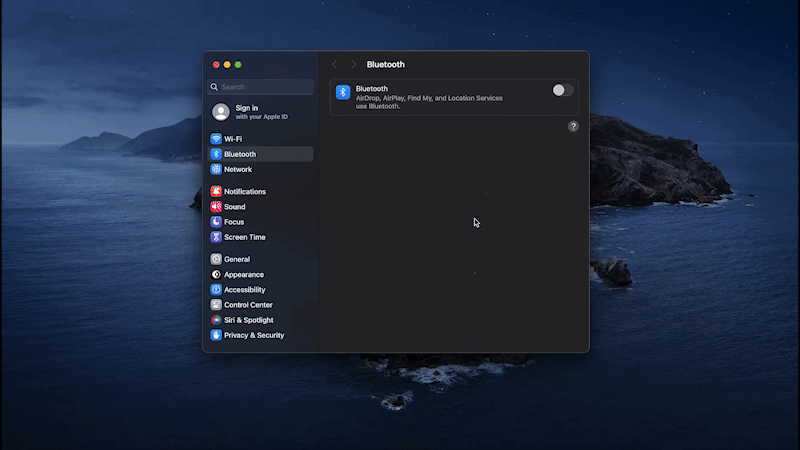
Task: Open Notifications bell icon in sidebar
Action: click(216, 191)
